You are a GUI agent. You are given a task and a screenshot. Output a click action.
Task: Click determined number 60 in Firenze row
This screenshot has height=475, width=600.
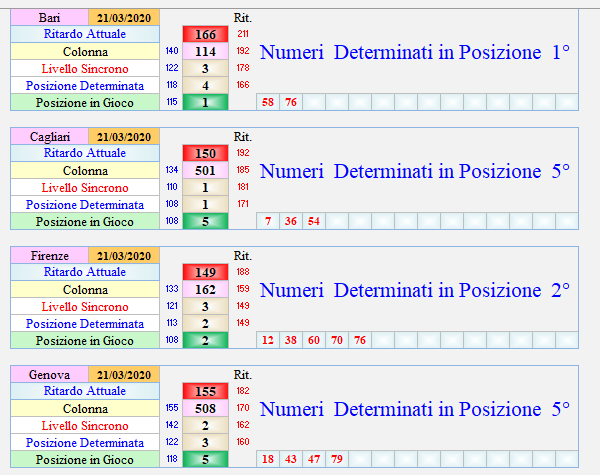tap(314, 340)
